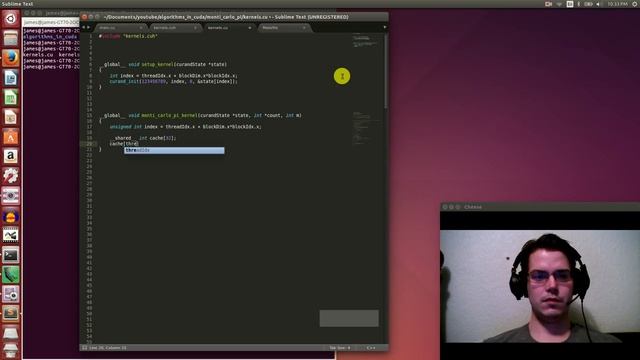Viewport: 640px width, 360px height.
Task: Open the Trash at the dock bottom
Action: 11,351
